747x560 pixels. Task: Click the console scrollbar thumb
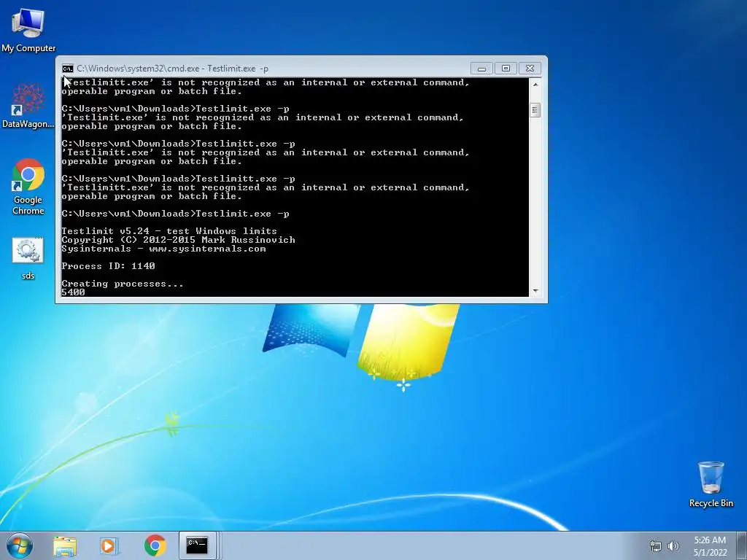click(x=535, y=111)
